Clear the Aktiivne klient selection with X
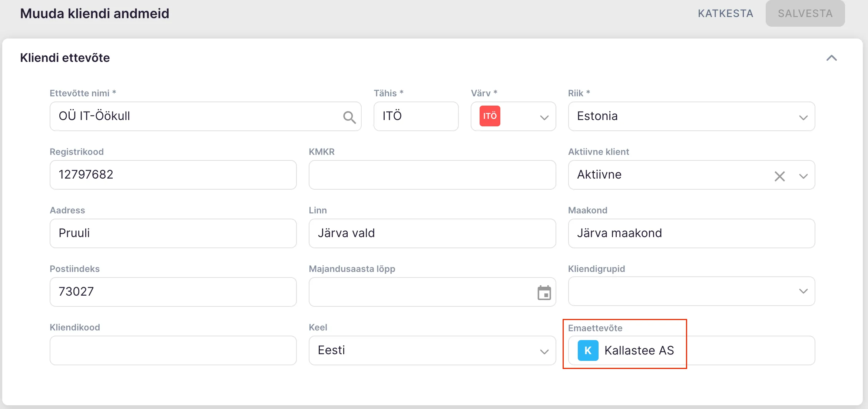 [779, 176]
